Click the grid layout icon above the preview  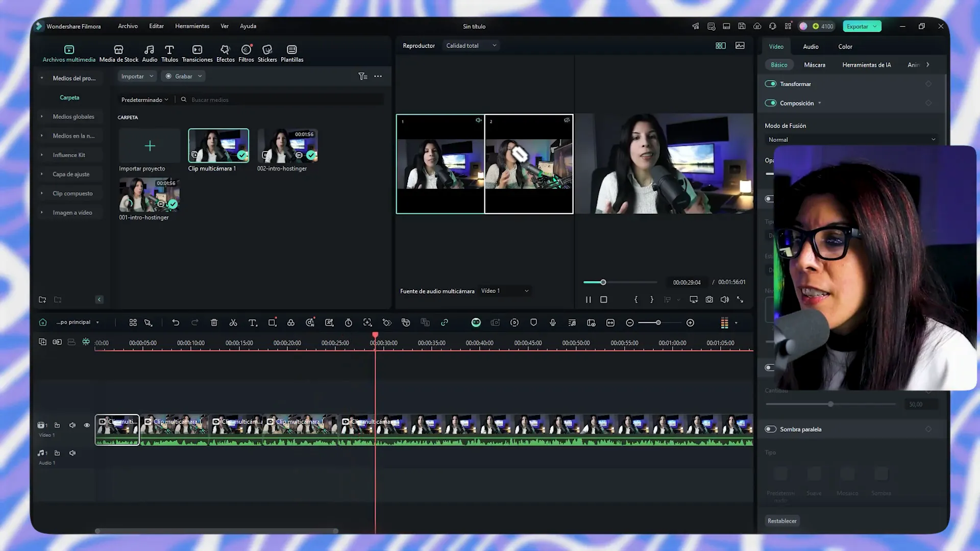click(x=721, y=45)
